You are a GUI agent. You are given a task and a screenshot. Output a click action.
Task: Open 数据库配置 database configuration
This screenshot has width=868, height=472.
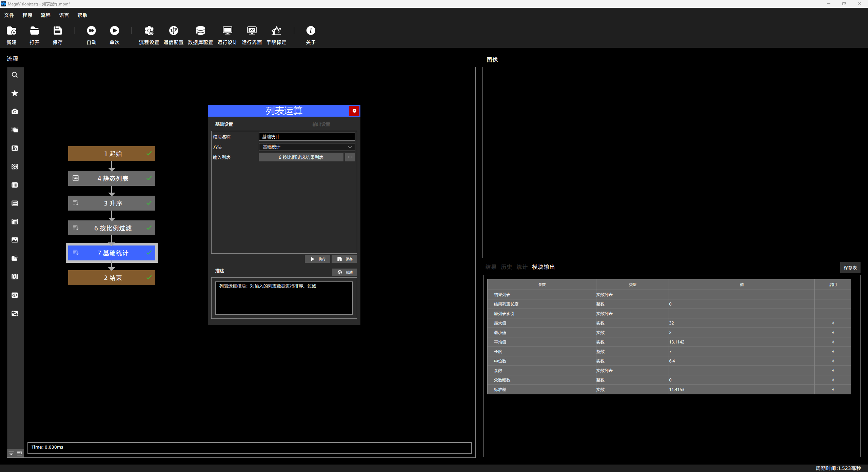[x=200, y=31]
